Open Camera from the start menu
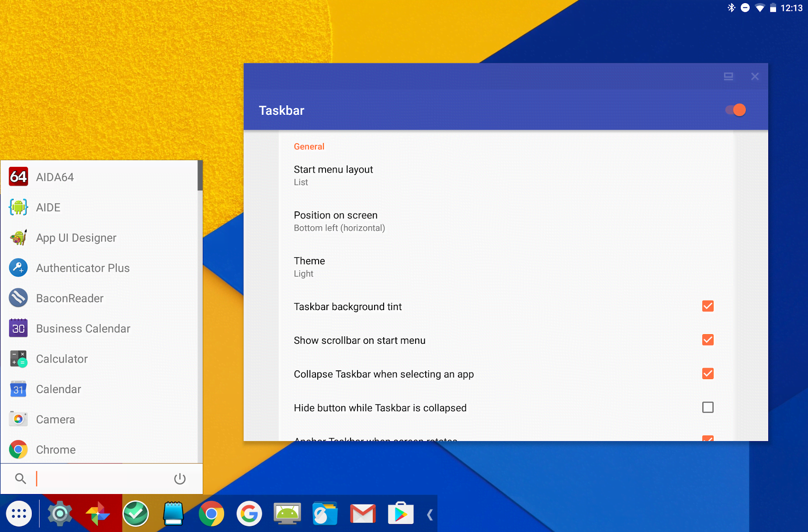 point(99,419)
